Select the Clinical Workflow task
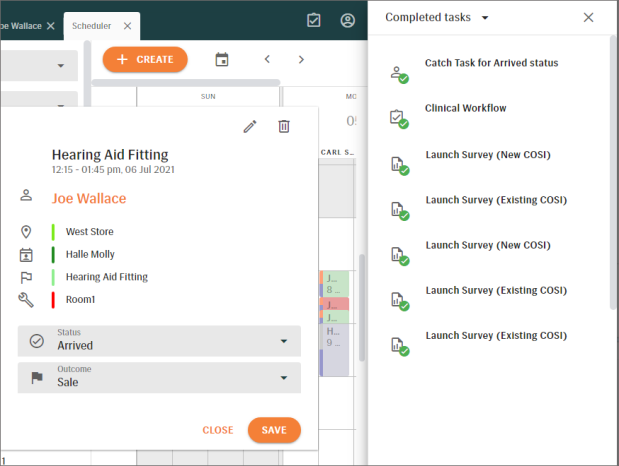The image size is (619, 466). (465, 108)
